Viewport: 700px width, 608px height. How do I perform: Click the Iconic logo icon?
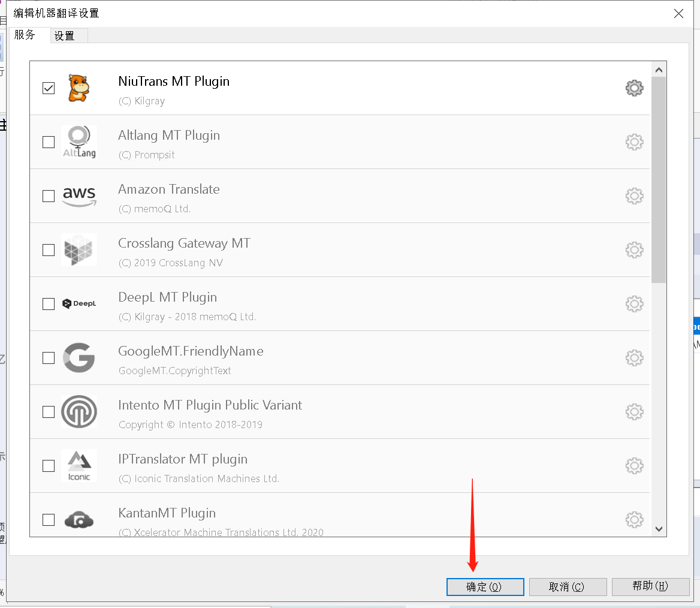(x=79, y=465)
